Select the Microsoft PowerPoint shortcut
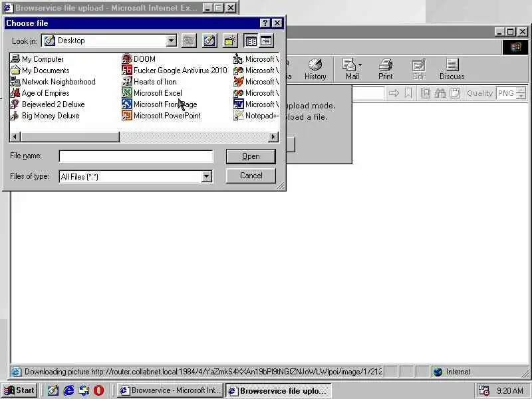 click(161, 116)
